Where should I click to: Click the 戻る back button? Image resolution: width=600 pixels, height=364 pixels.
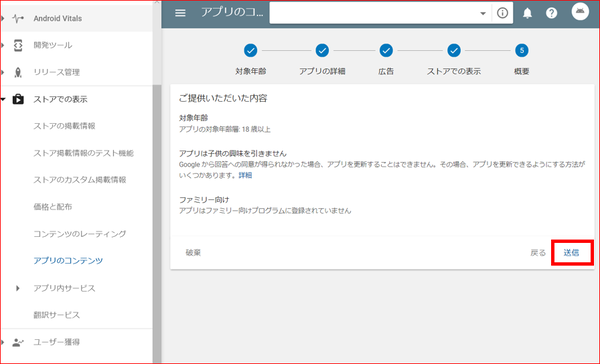point(538,253)
